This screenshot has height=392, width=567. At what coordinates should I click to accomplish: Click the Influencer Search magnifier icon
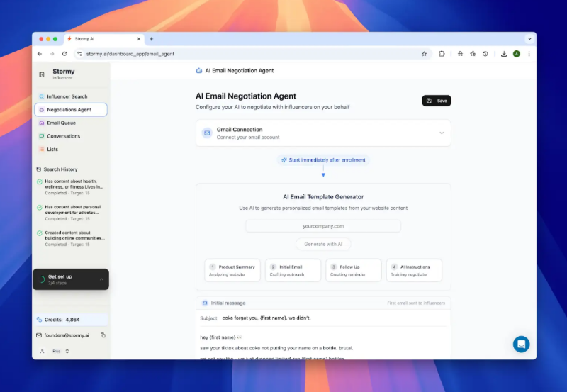click(x=42, y=96)
